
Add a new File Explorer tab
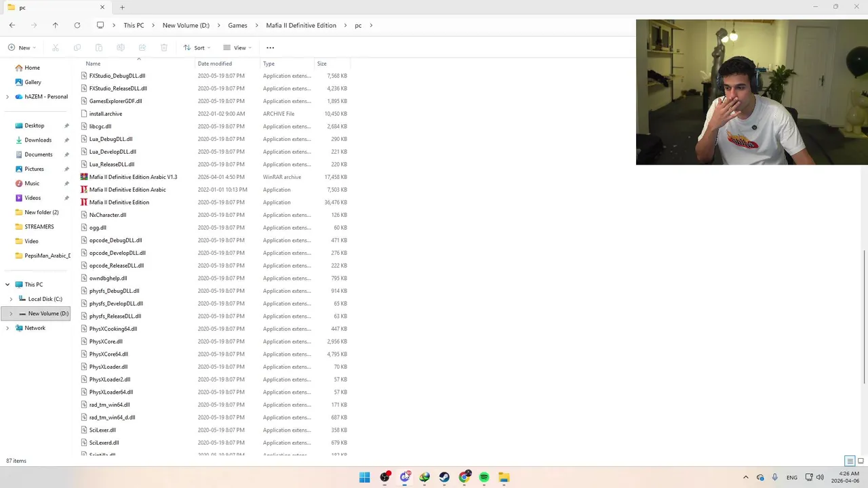(x=122, y=7)
